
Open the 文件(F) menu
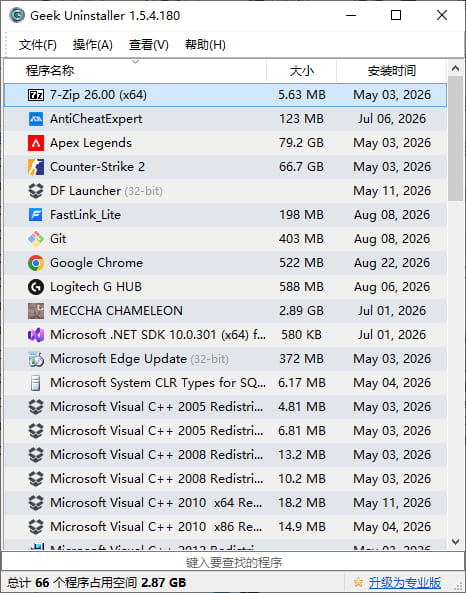click(38, 45)
